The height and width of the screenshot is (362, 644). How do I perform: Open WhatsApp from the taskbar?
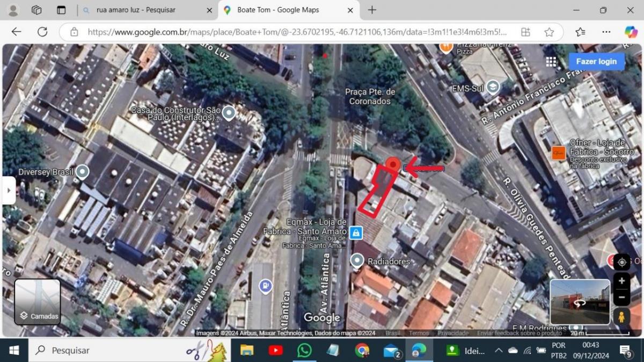pos(304,351)
